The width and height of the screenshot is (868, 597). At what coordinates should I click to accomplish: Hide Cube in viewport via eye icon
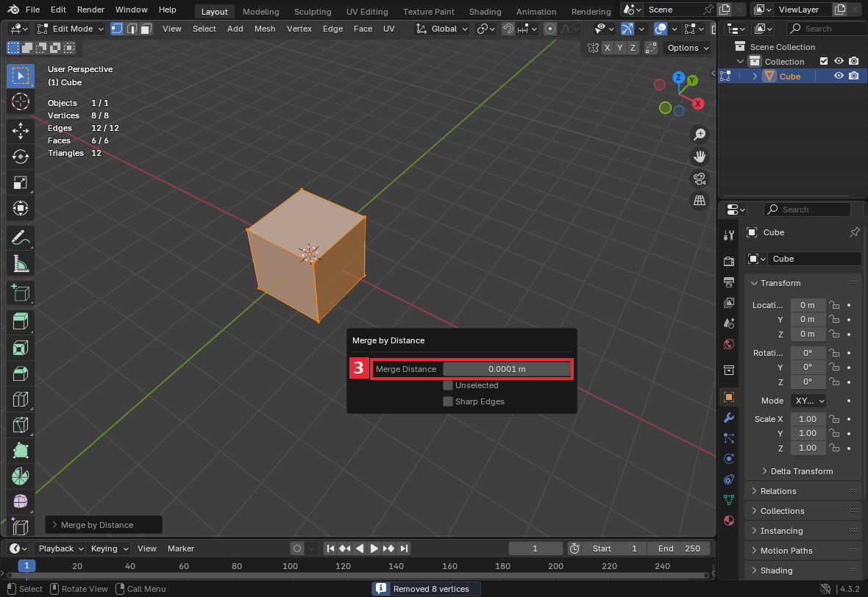(x=839, y=76)
